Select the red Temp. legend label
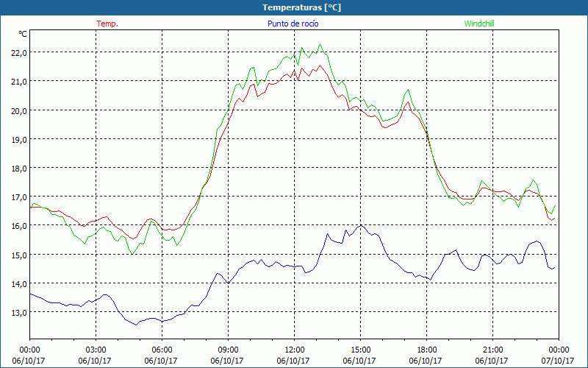Viewport: 588px width, 368px height. click(x=107, y=24)
